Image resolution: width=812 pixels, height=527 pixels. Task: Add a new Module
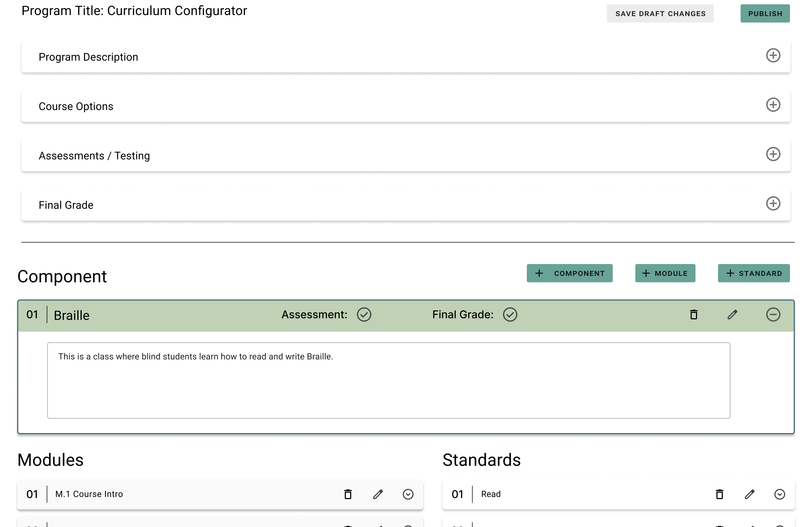click(665, 273)
